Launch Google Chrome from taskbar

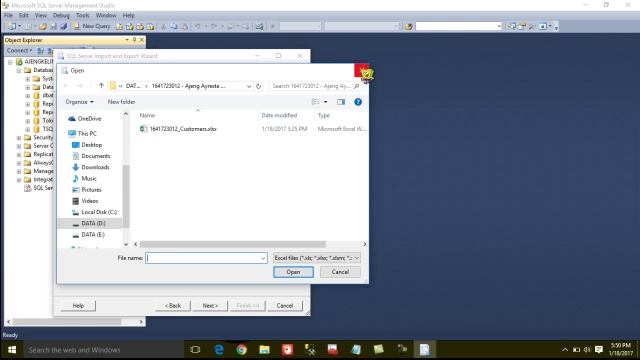tap(242, 350)
